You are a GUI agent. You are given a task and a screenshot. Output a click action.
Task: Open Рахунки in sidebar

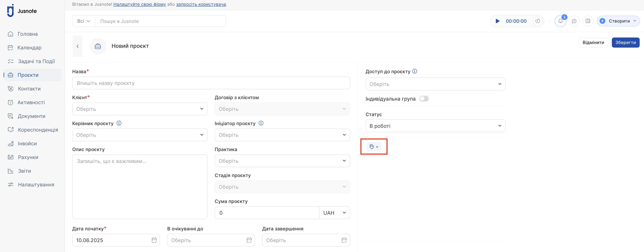pos(33,157)
